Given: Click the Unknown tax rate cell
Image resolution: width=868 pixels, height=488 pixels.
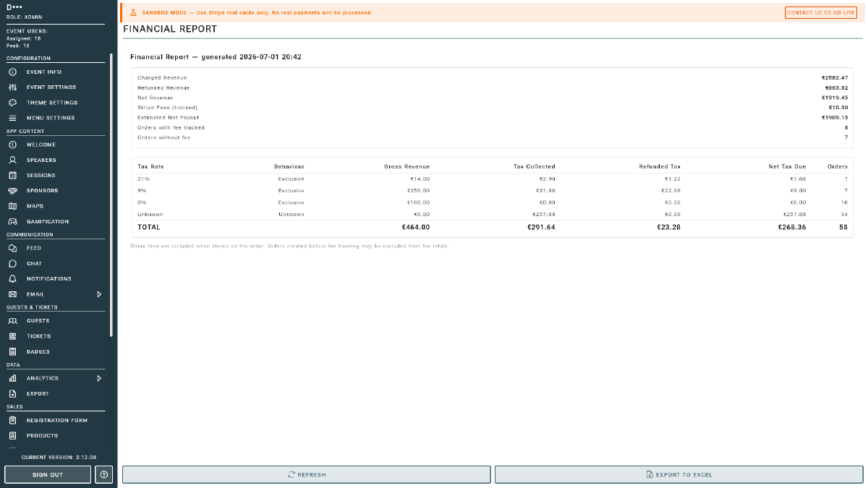Looking at the screenshot, I should [x=150, y=214].
